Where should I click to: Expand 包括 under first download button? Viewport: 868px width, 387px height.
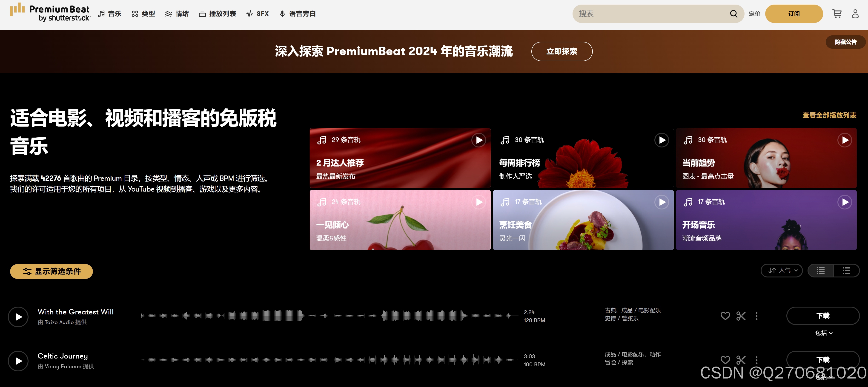pos(824,333)
